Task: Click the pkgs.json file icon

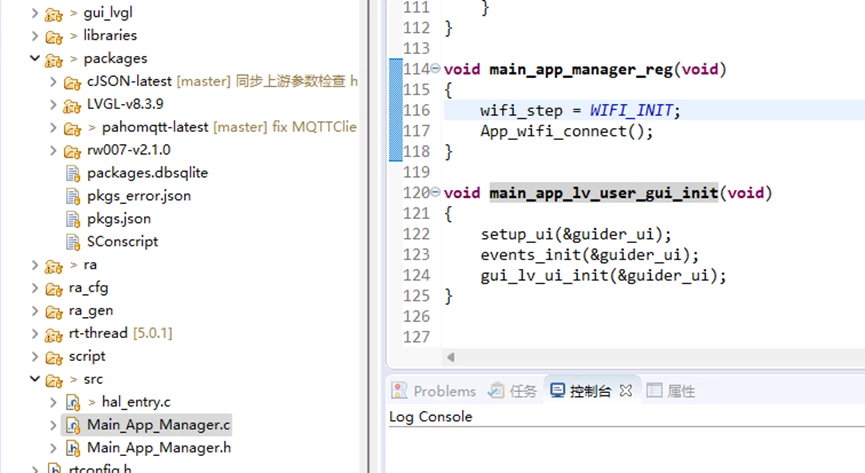Action: [73, 220]
